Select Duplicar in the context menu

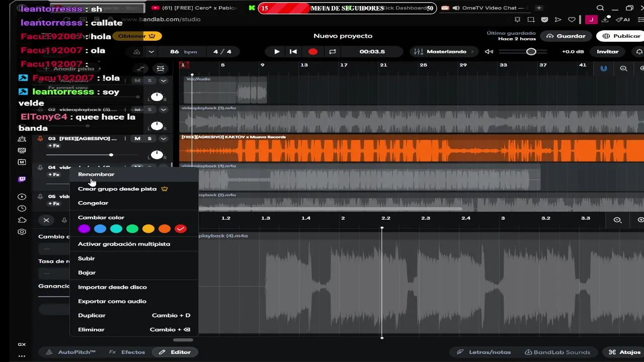pos(134,316)
